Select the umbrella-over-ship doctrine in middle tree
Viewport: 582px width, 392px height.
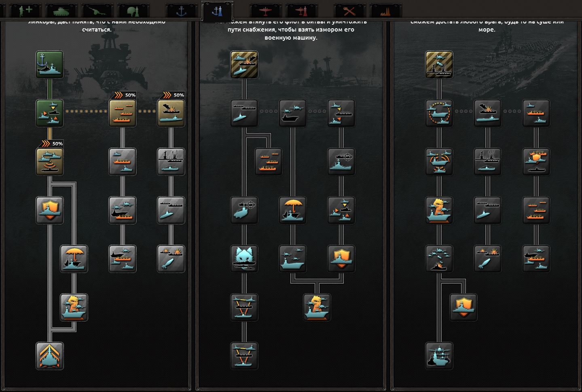[x=293, y=210]
